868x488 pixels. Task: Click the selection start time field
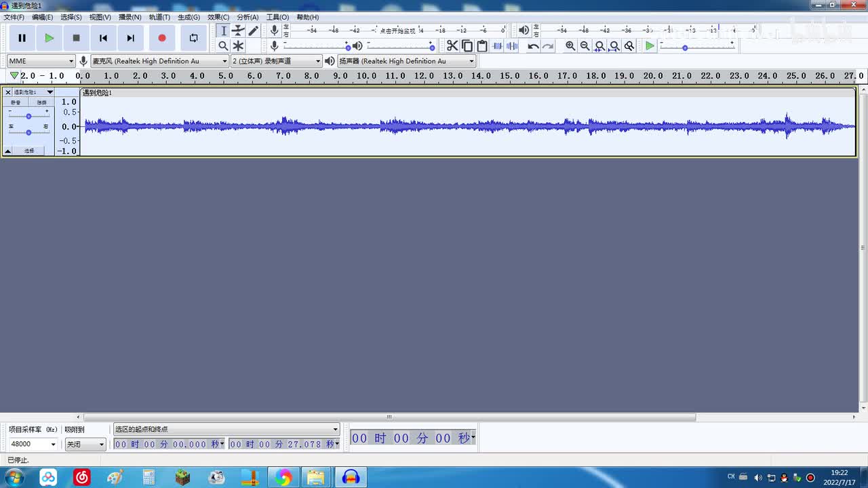[x=170, y=445]
